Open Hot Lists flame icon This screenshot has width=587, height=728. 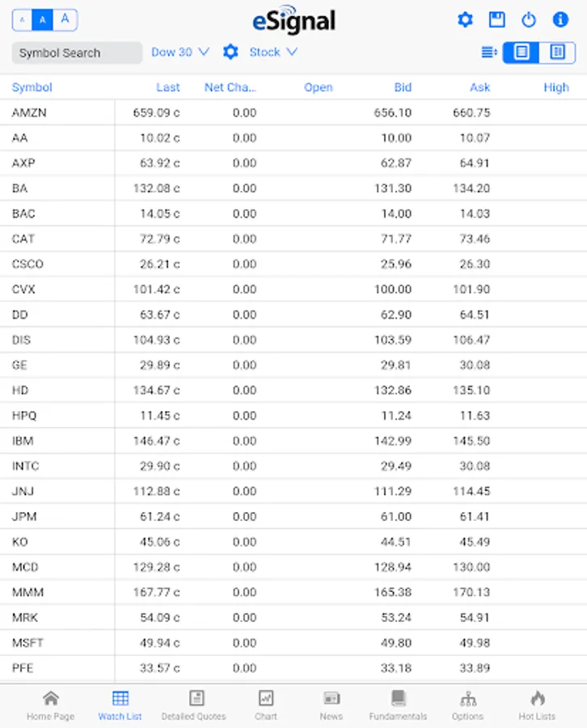[x=537, y=704]
